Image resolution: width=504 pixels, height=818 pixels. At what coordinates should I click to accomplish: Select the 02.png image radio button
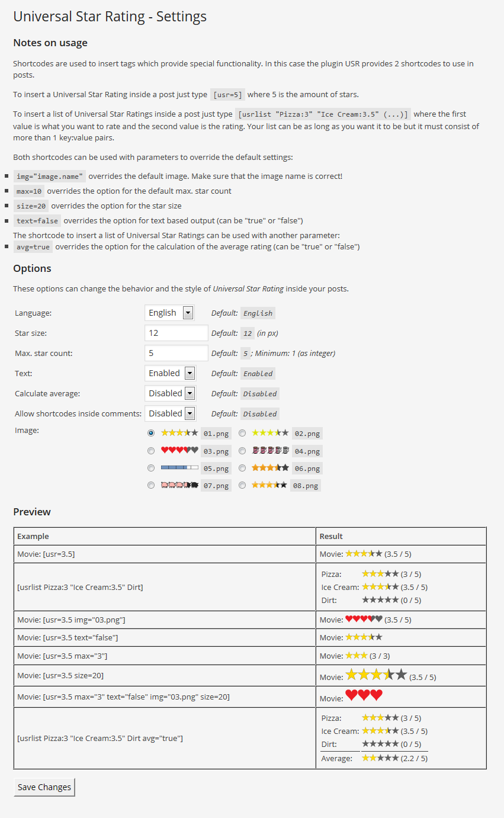[x=242, y=433]
